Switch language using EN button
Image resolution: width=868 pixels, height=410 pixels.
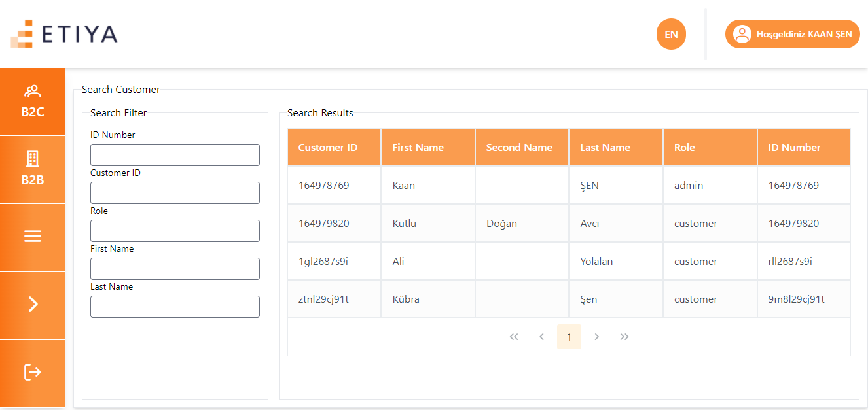[x=671, y=34]
